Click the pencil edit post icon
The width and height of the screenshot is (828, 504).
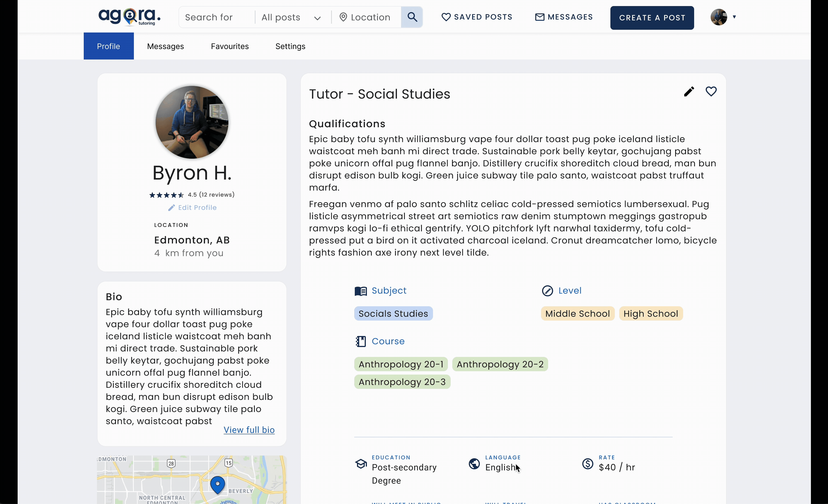click(689, 92)
